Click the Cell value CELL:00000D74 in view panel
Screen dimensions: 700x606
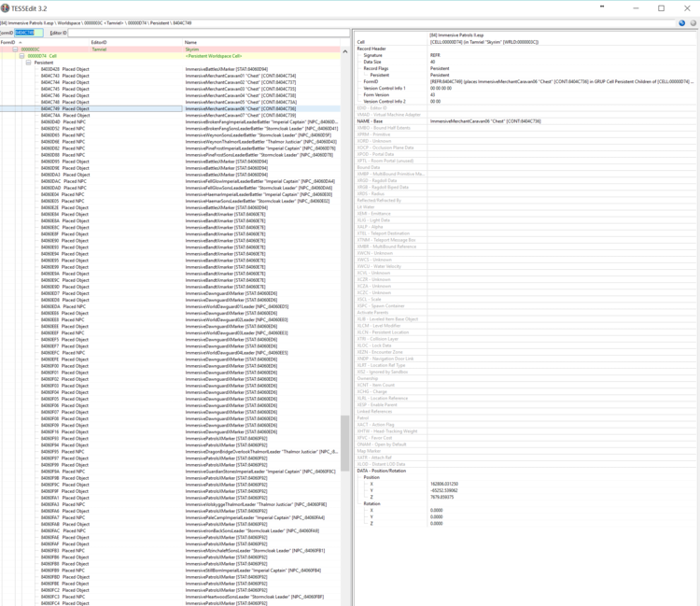484,42
